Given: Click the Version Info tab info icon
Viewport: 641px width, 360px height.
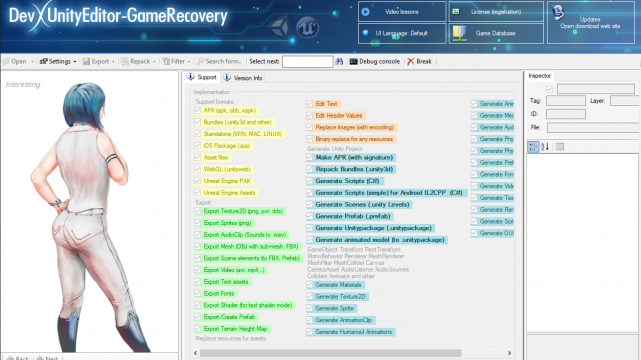Looking at the screenshot, I should tap(227, 78).
